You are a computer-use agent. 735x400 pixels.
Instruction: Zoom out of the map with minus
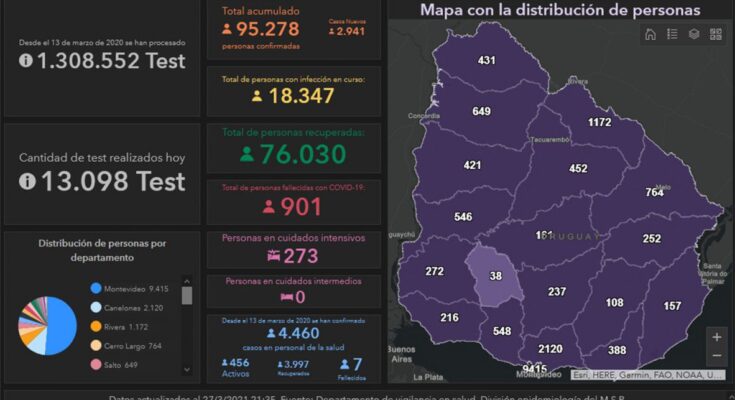click(716, 356)
